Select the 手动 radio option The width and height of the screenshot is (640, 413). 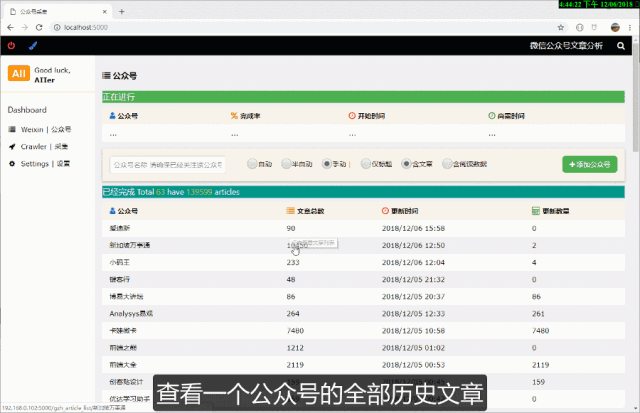tap(327, 164)
